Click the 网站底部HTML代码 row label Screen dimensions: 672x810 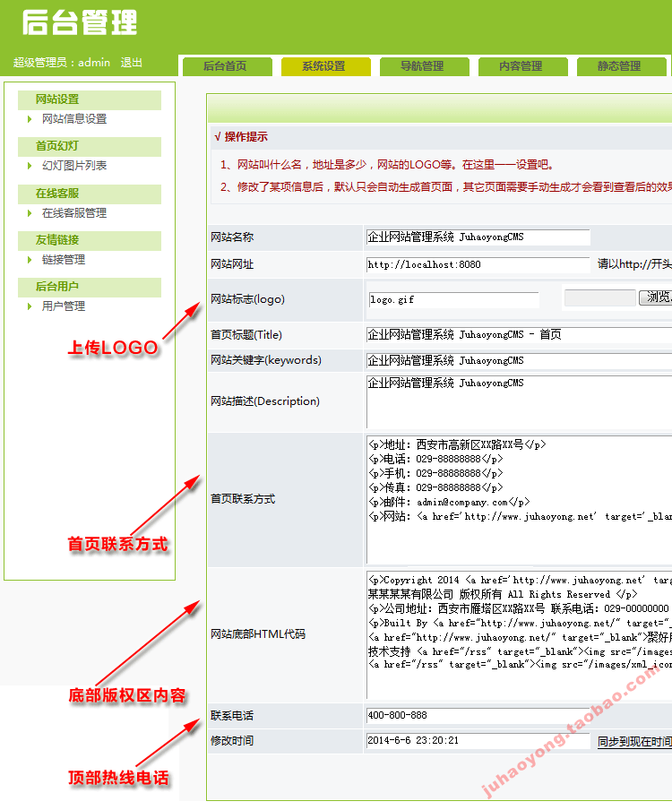[258, 633]
